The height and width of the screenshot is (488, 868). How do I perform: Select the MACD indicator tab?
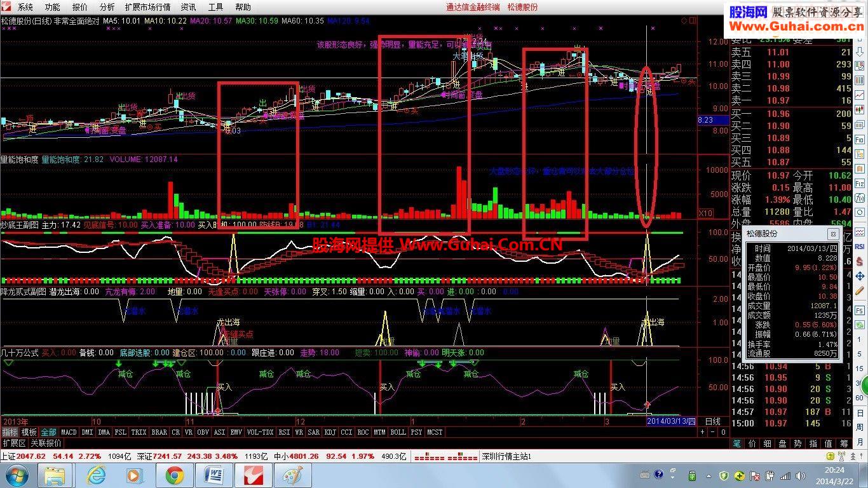69,432
